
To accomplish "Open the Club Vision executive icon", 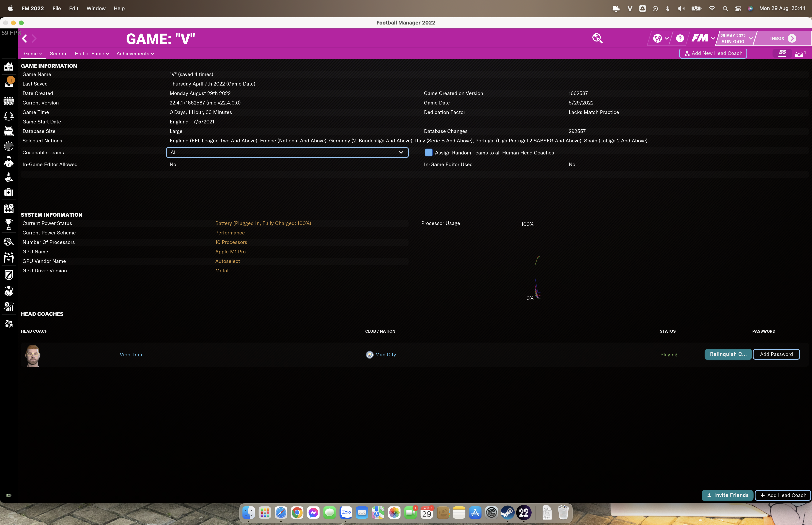I will 8,291.
